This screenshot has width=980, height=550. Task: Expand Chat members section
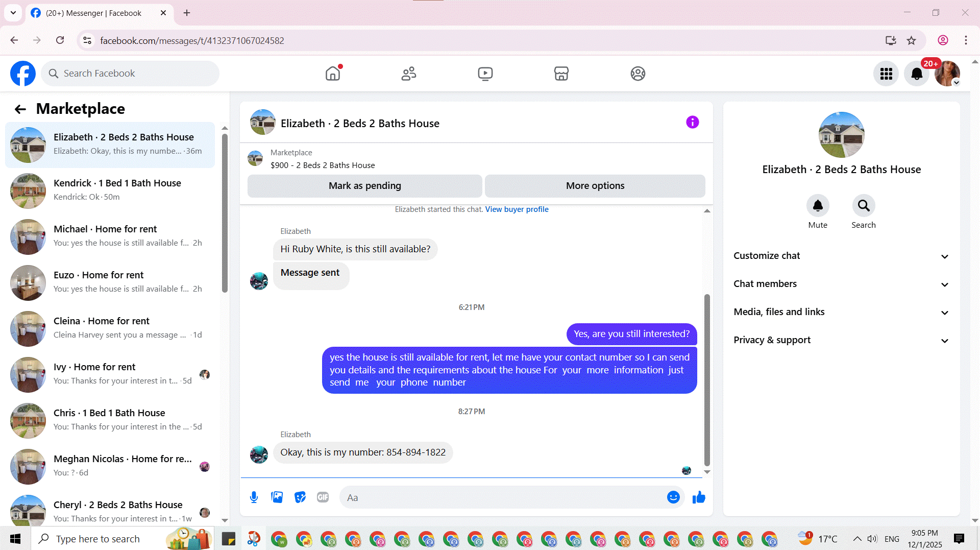[x=842, y=284]
